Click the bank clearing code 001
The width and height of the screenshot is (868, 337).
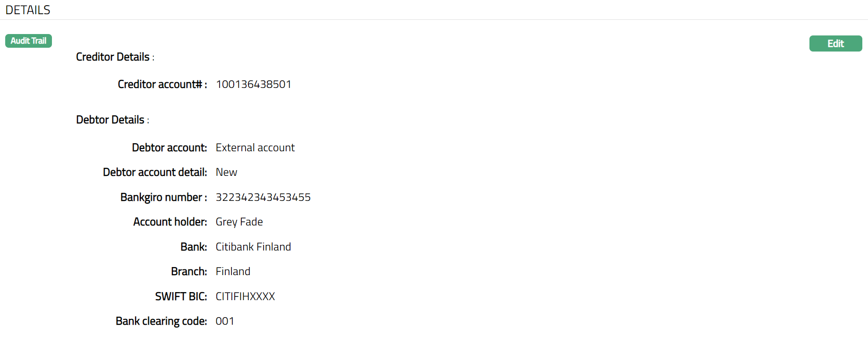(225, 321)
